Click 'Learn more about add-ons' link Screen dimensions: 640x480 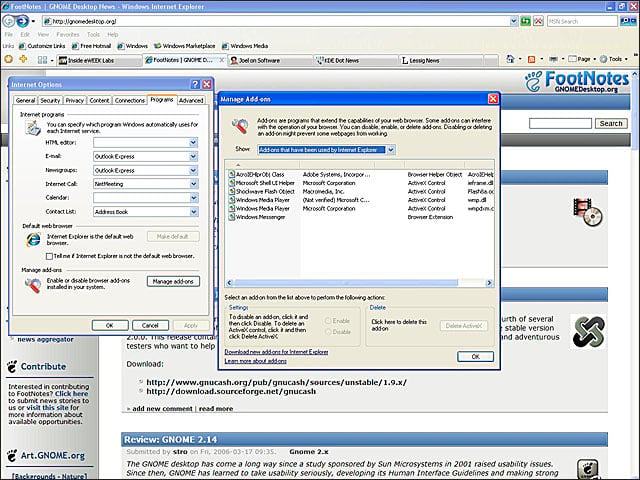point(256,361)
